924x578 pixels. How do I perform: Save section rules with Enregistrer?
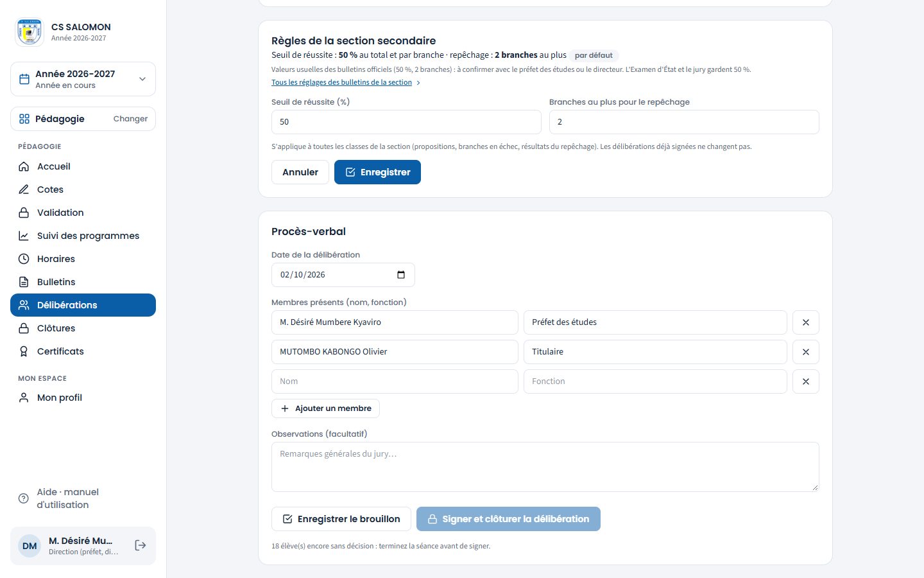pos(377,172)
